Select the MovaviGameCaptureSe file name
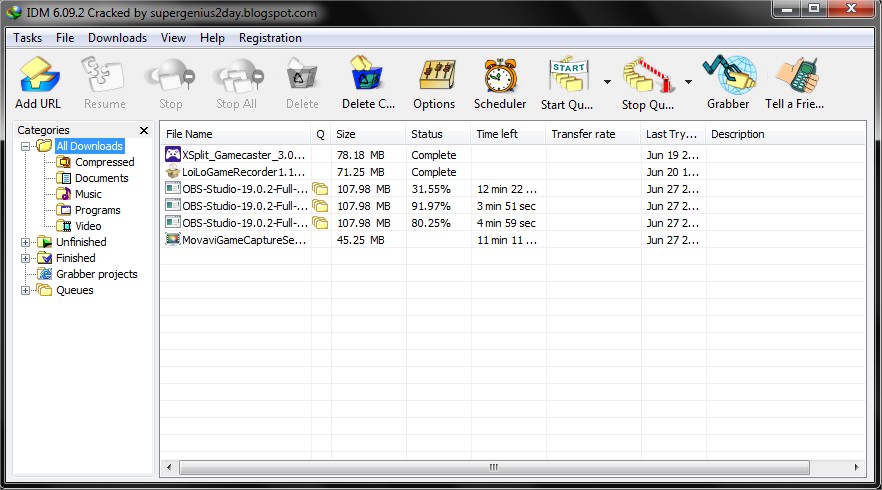 click(x=244, y=240)
